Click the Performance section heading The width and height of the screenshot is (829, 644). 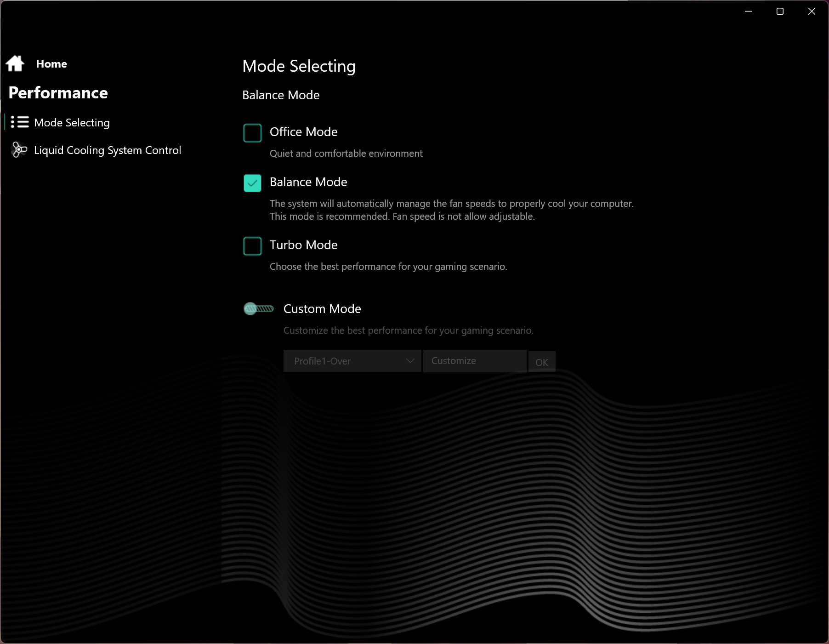coord(58,93)
